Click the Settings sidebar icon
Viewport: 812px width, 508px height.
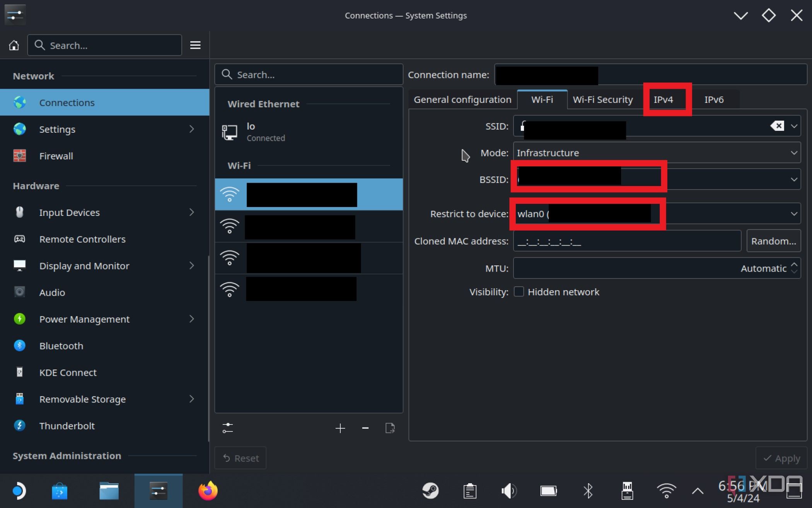coord(19,129)
